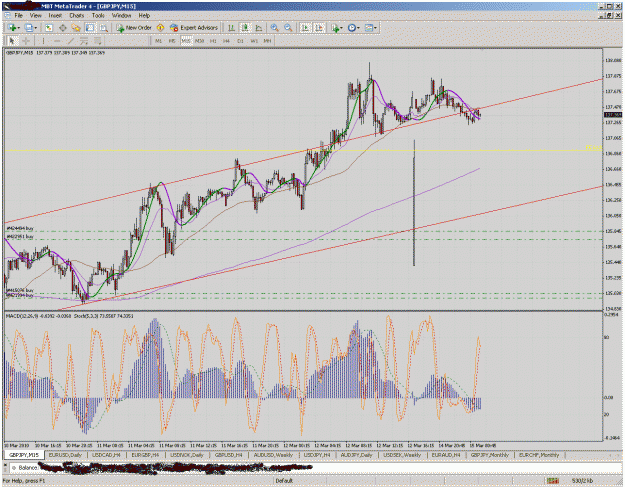Click the New Chart toolbar icon
The height and width of the screenshot is (487, 625).
coord(11,27)
